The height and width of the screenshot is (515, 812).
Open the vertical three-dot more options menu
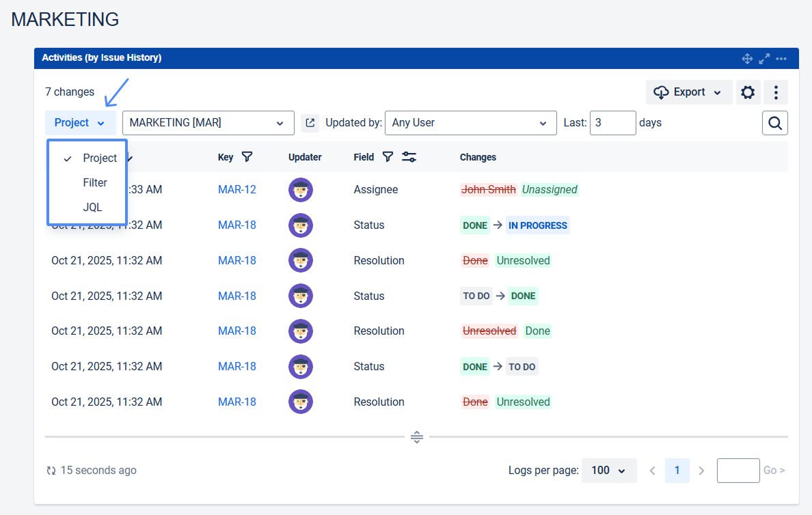coord(776,92)
